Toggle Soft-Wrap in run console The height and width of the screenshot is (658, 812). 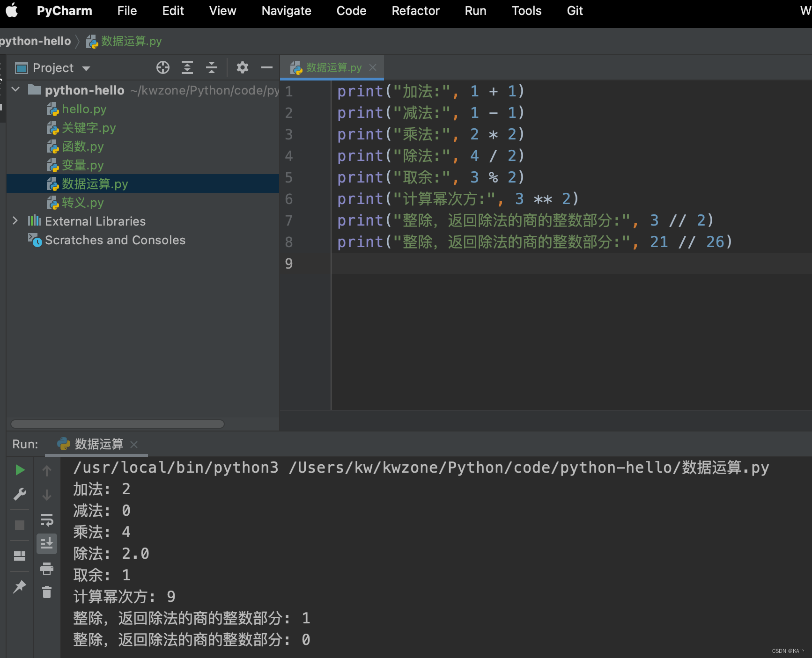tap(47, 519)
